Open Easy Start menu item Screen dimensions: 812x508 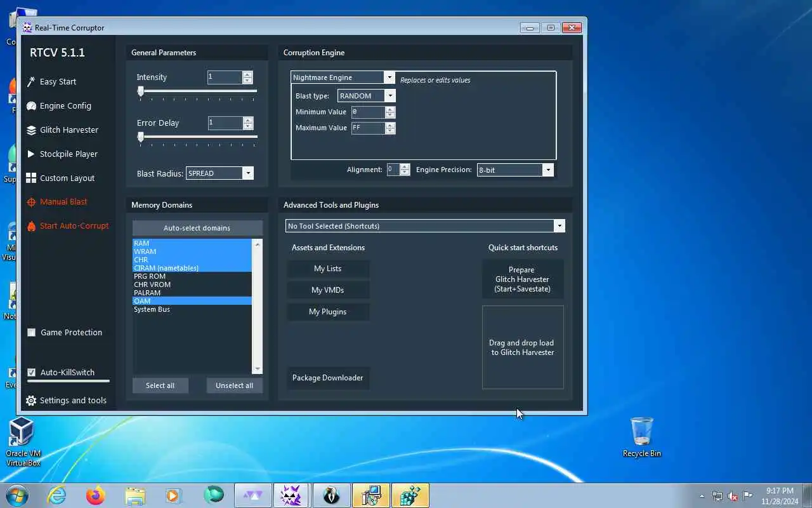(58, 82)
